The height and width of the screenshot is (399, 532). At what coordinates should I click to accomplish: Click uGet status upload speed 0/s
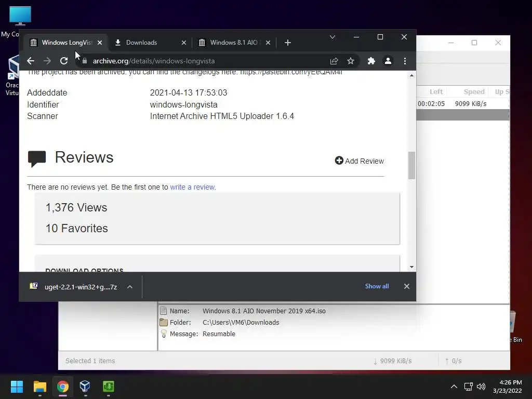[453, 361]
